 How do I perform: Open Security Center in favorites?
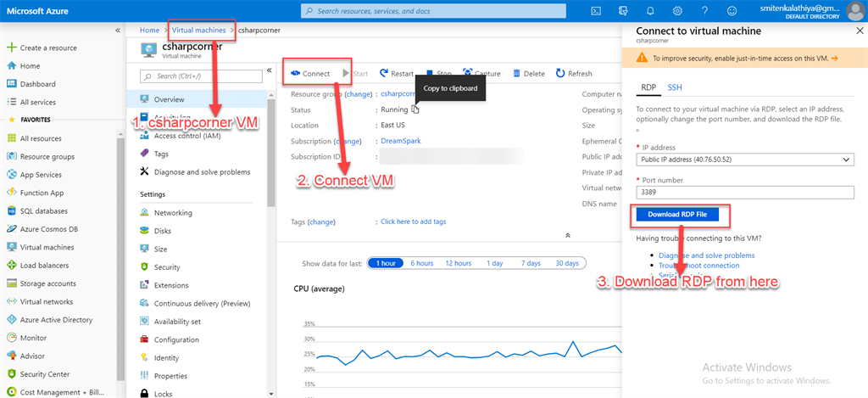[x=45, y=374]
